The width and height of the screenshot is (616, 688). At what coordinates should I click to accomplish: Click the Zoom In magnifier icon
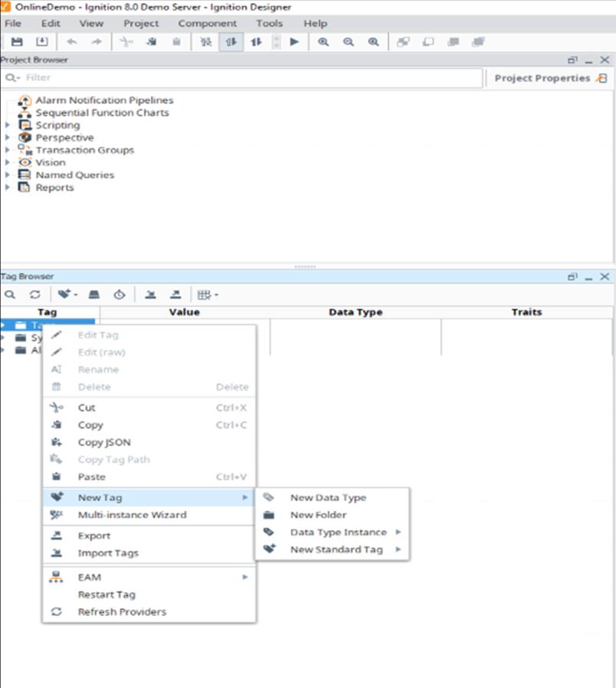pos(323,41)
